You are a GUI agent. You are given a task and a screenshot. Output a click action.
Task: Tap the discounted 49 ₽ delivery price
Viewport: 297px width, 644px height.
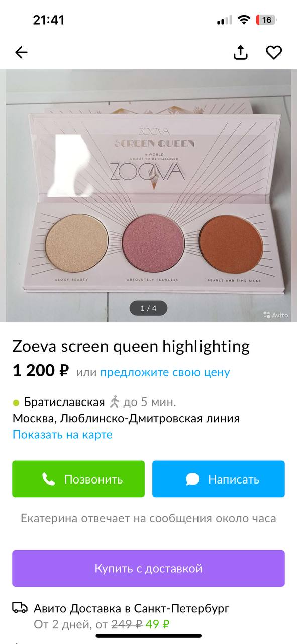(x=157, y=624)
